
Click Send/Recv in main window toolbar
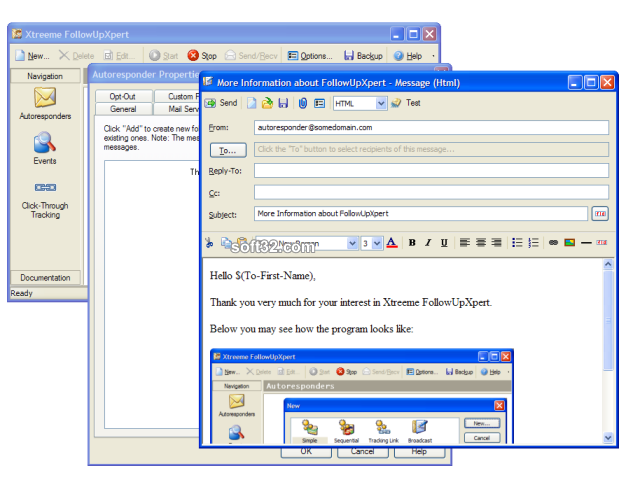tap(251, 56)
